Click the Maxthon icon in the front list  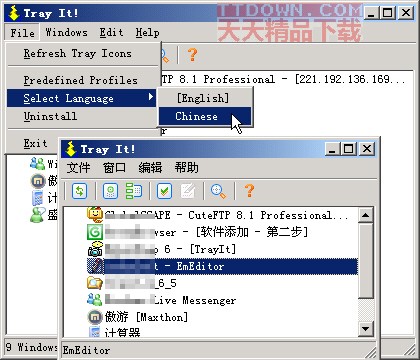[95, 317]
